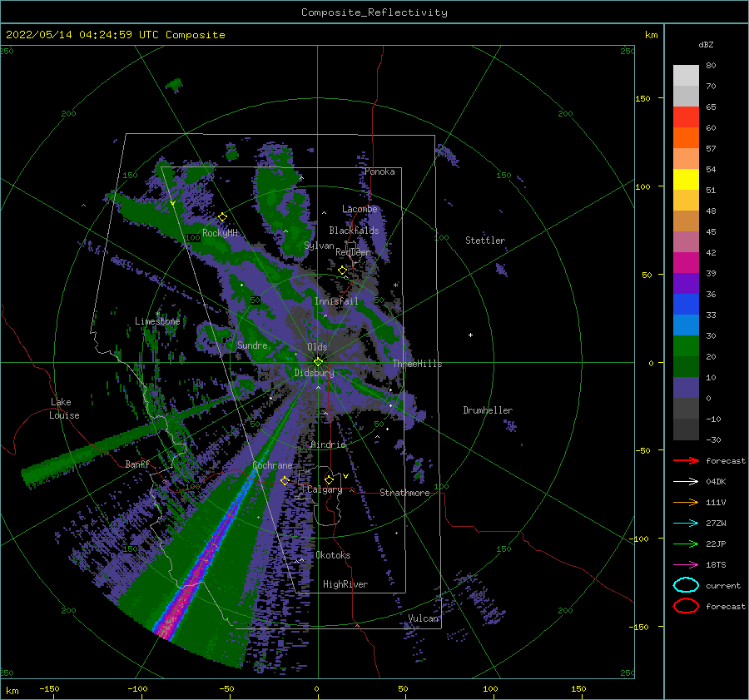
Task: Click the Lake Louise label
Action: pos(64,409)
